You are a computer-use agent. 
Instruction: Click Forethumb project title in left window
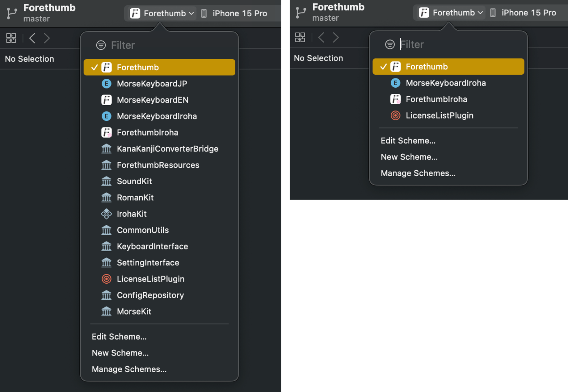click(49, 8)
